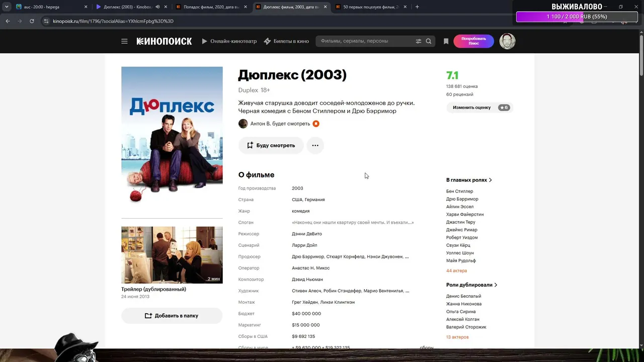Reload the page with the refresh icon

tap(32, 21)
